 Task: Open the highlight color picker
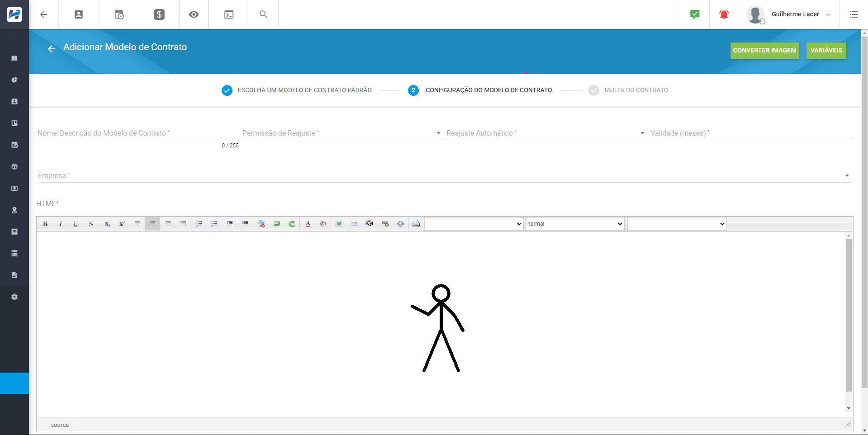tap(323, 224)
